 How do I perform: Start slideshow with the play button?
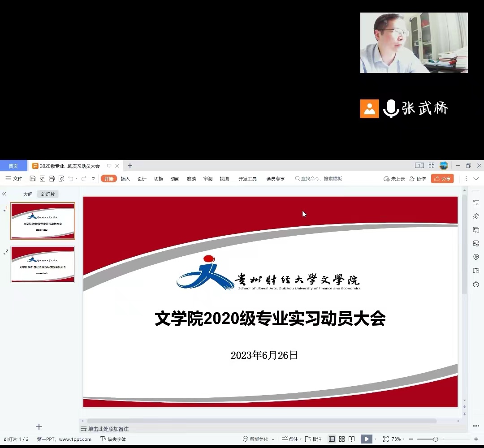coord(367,439)
